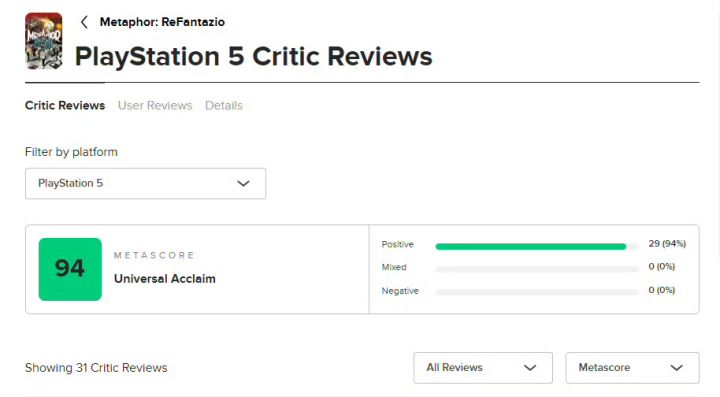
Task: Click the chevron arrow in All Reviews box
Action: pyautogui.click(x=530, y=368)
